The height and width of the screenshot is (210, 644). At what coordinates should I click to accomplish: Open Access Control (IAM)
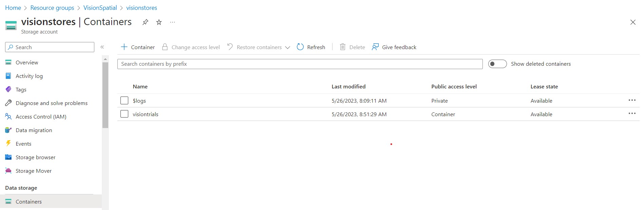(41, 117)
